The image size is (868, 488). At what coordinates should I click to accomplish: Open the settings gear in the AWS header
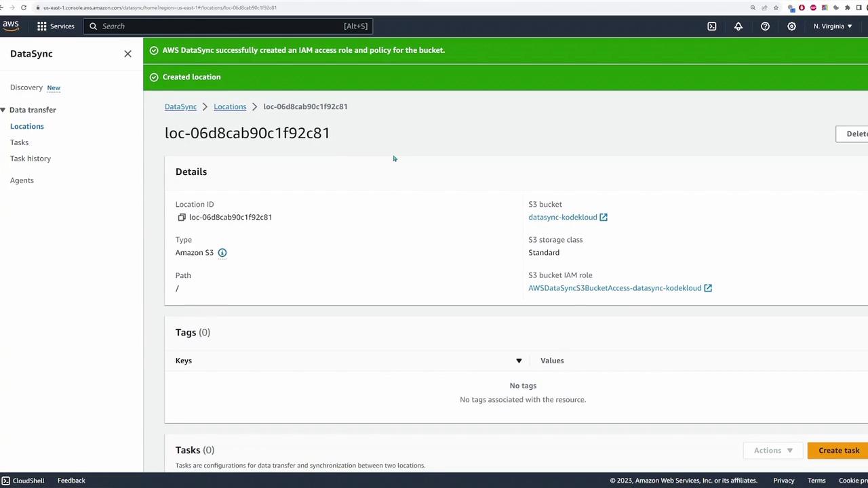point(791,26)
